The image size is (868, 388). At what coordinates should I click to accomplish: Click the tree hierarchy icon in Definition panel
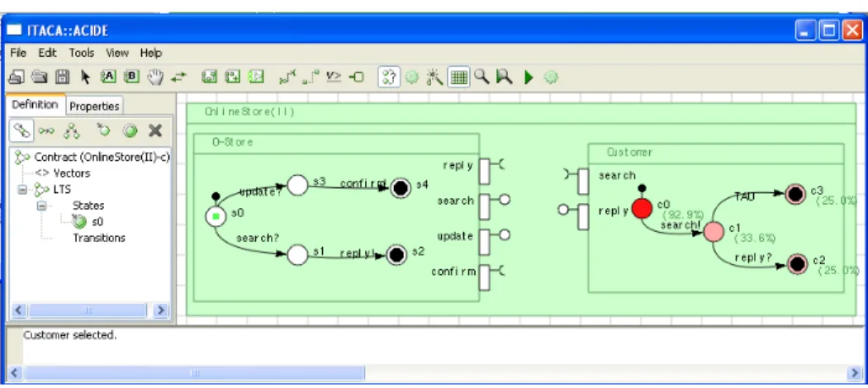click(72, 131)
